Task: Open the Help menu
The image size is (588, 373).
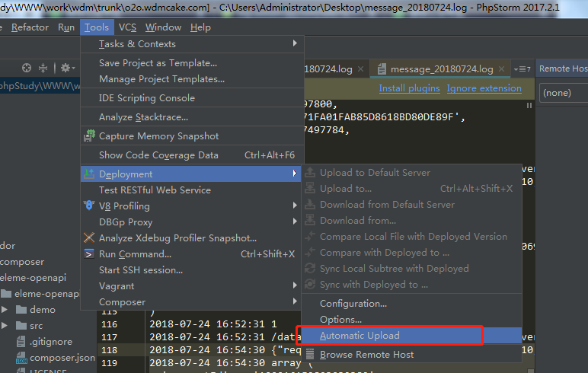Action: point(200,27)
